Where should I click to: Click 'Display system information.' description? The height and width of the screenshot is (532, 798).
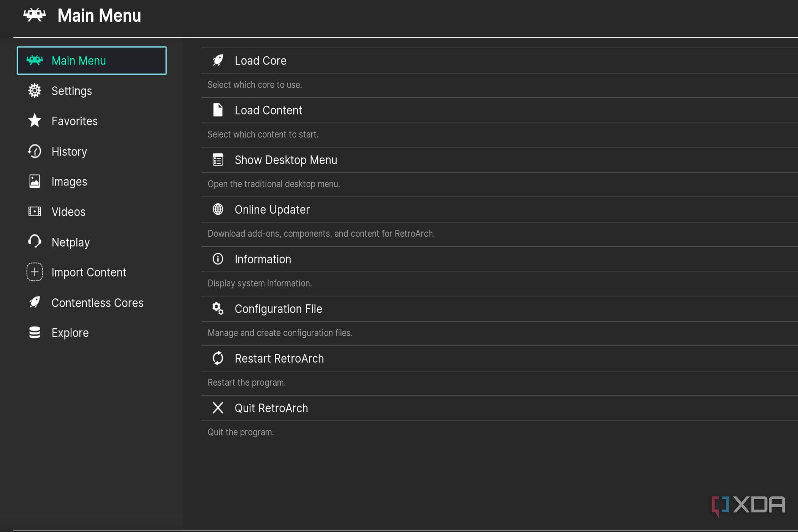(260, 283)
